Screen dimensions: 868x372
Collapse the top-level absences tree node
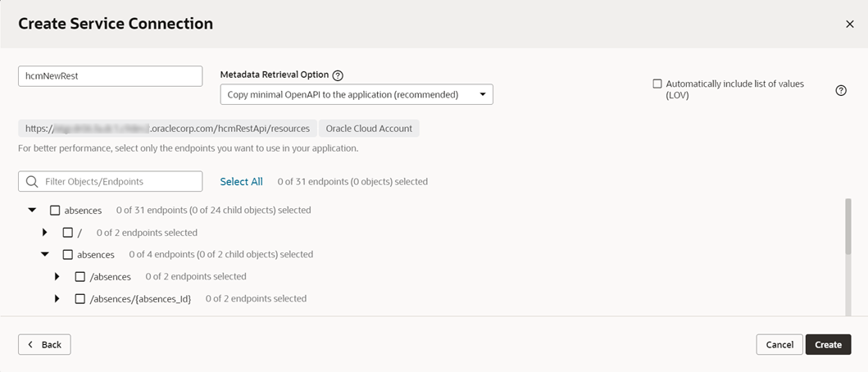pos(32,211)
